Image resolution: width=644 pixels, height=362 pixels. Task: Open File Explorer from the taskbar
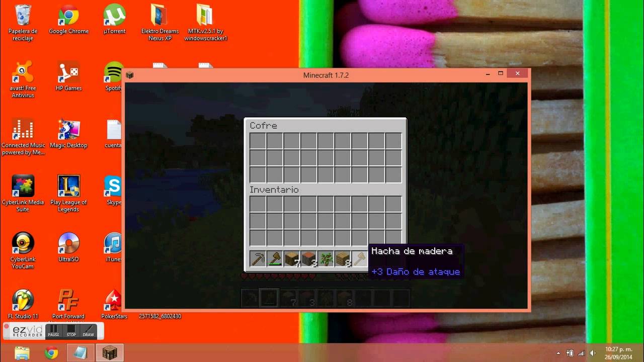22,353
